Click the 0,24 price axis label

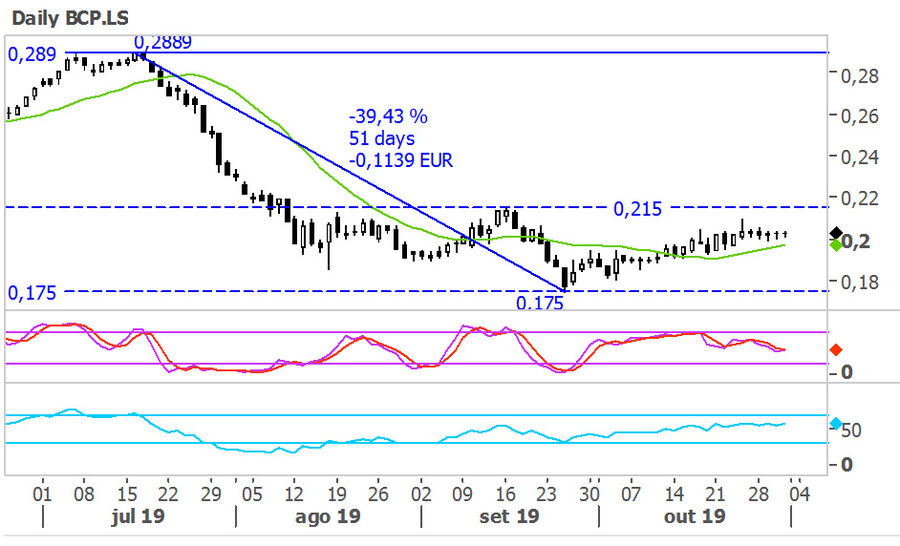tap(860, 157)
